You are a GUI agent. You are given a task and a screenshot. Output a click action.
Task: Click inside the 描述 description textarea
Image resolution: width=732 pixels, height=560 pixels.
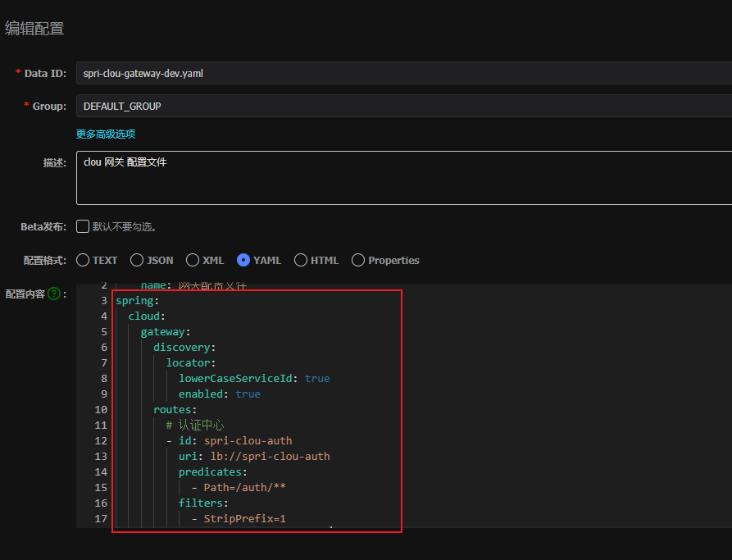pyautogui.click(x=402, y=177)
